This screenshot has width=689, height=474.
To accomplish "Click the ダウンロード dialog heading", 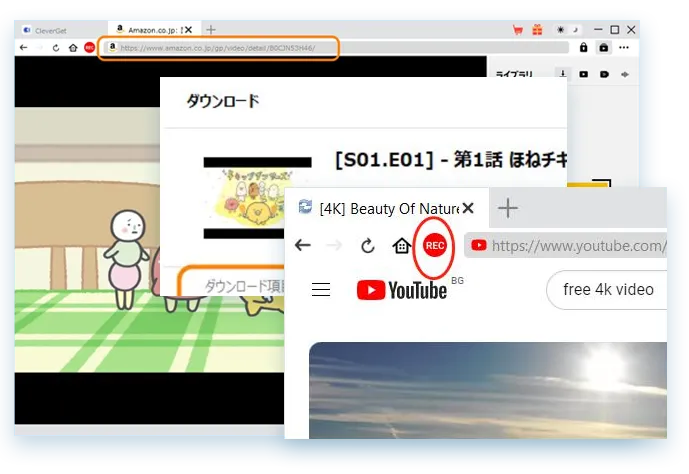I will pos(223,101).
